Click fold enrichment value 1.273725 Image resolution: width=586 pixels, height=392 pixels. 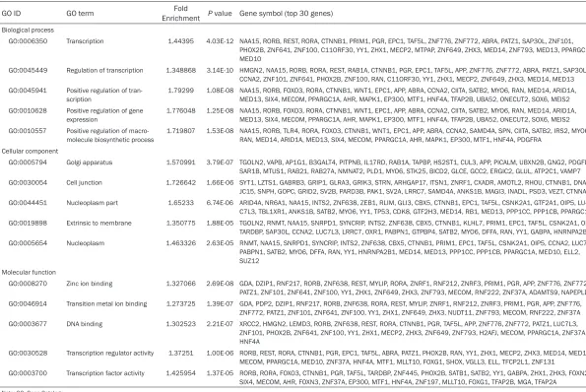pos(181,303)
